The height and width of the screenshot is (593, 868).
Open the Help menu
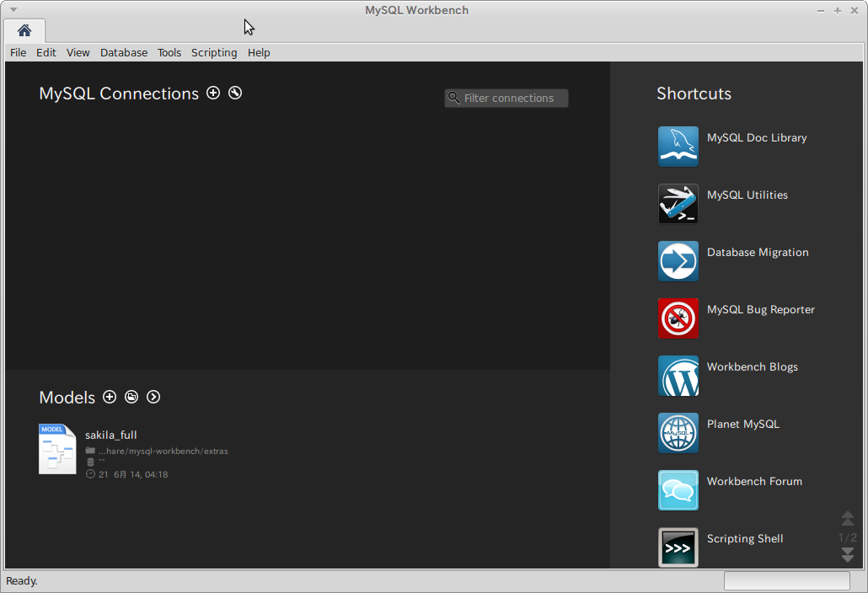(x=259, y=52)
